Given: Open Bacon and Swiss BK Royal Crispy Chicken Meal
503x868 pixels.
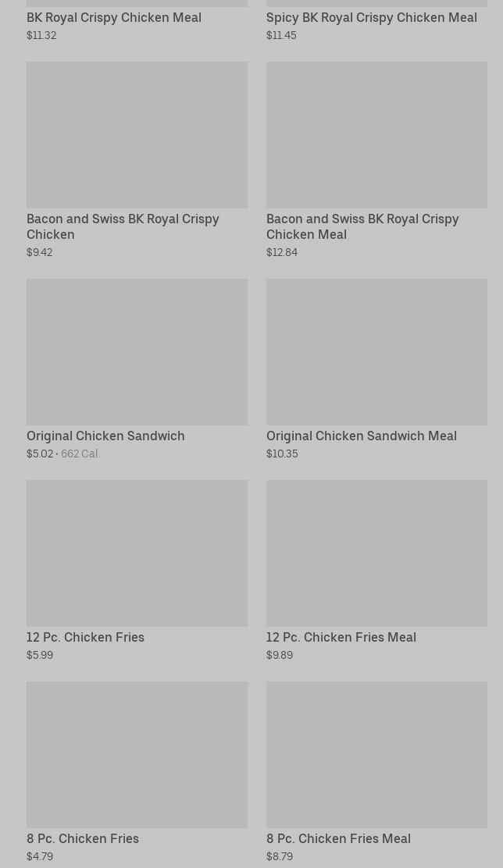Looking at the screenshot, I should tap(362, 226).
